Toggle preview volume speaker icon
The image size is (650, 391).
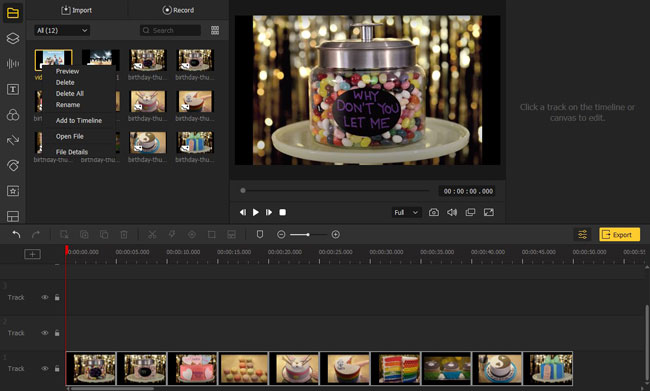[x=452, y=212]
